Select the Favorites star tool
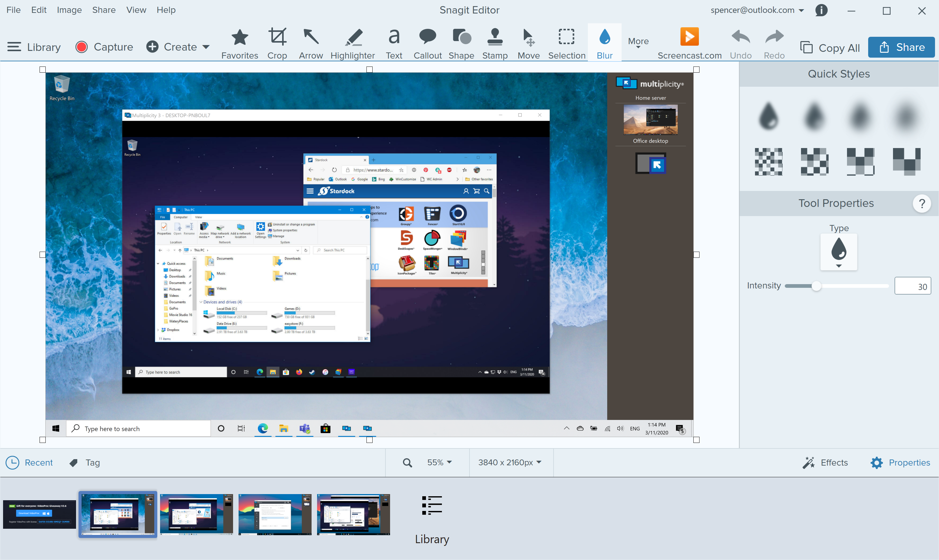The height and width of the screenshot is (560, 939). (x=240, y=44)
